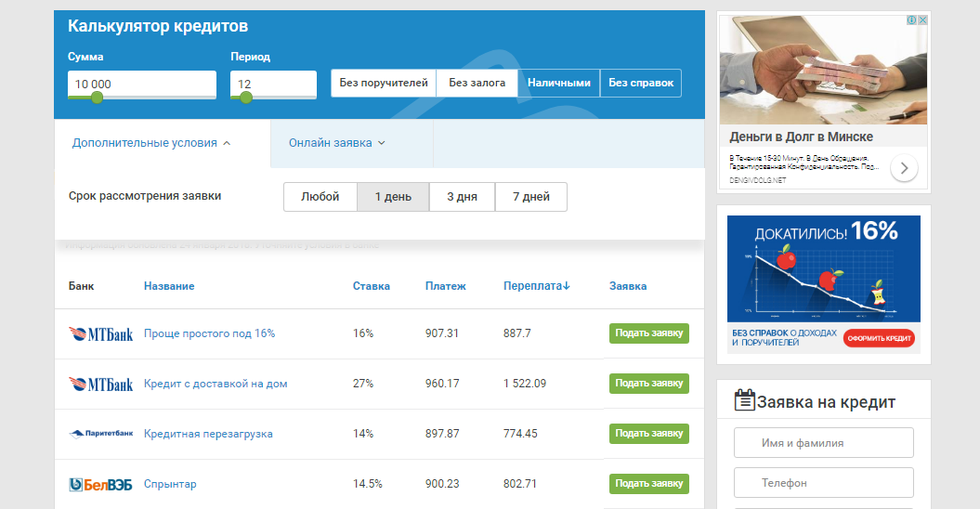Open the Деньги в Долг в Минске ad image
Screen dimensions: 980x509
click(823, 70)
